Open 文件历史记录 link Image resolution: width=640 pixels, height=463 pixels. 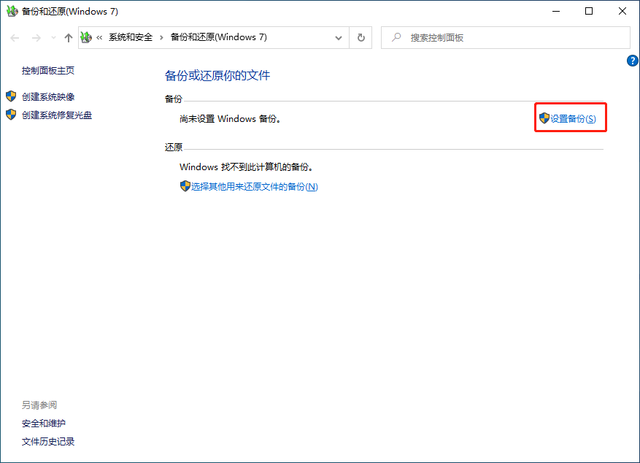click(48, 441)
